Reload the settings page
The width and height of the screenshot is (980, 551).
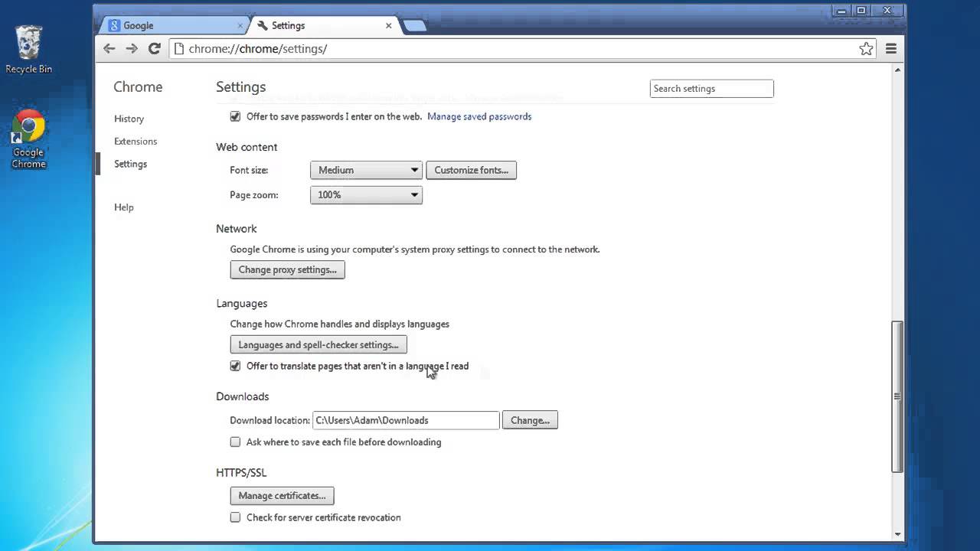154,48
